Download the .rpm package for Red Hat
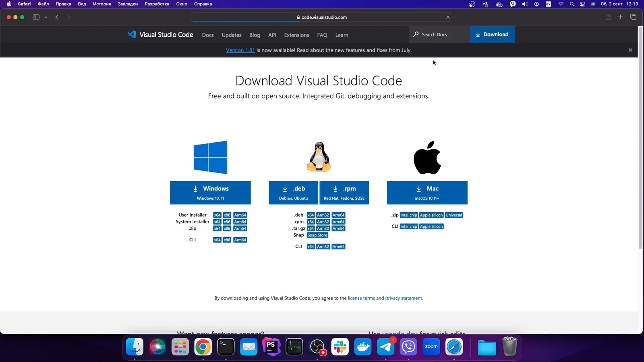 coord(344,192)
